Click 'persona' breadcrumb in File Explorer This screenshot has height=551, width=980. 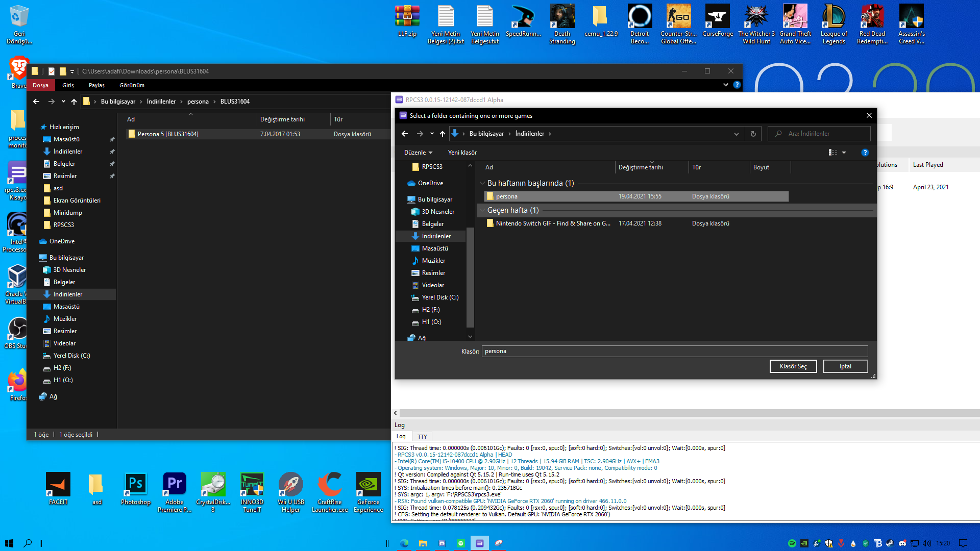coord(198,102)
